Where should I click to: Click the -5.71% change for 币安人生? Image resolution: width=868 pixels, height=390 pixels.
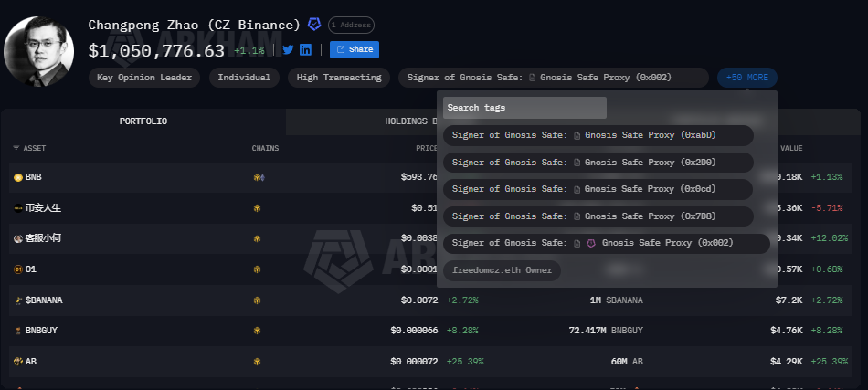click(827, 208)
